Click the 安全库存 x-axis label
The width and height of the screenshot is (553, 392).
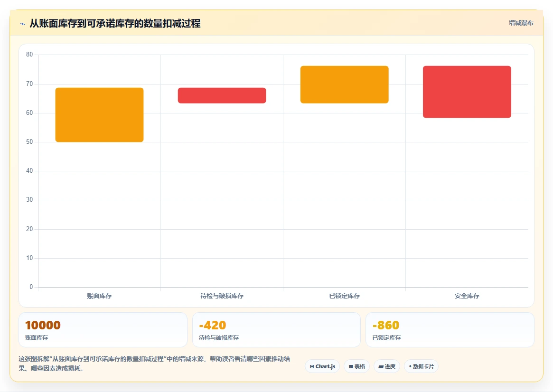467,296
